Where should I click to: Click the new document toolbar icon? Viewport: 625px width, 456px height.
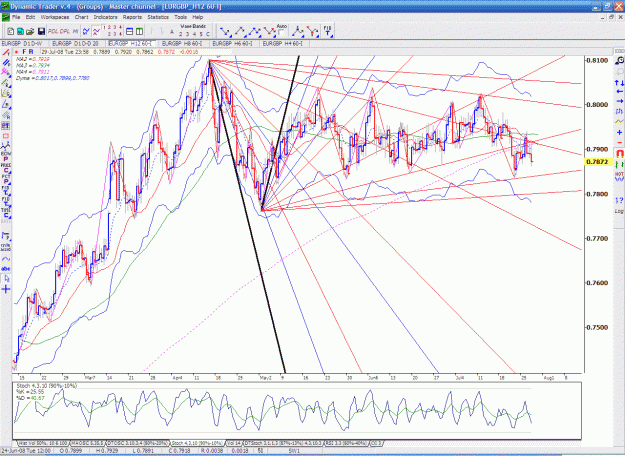point(11,31)
